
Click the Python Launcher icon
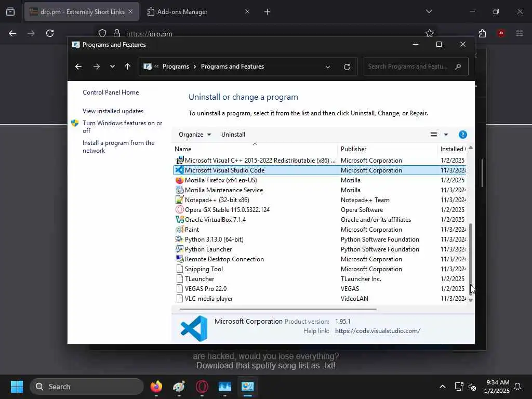click(179, 249)
